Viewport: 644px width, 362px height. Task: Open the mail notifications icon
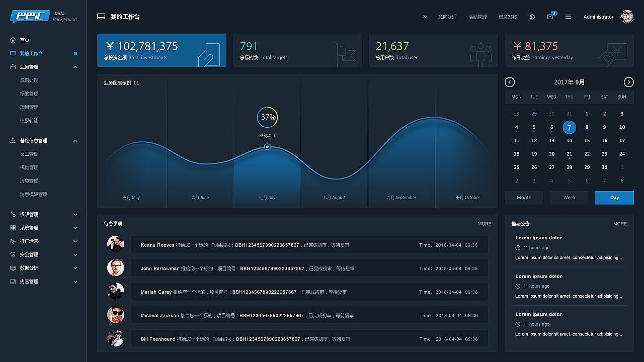(x=550, y=17)
